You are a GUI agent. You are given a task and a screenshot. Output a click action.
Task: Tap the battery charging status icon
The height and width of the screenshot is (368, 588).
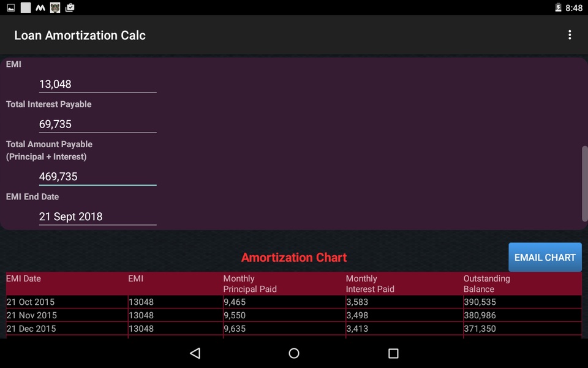click(558, 7)
